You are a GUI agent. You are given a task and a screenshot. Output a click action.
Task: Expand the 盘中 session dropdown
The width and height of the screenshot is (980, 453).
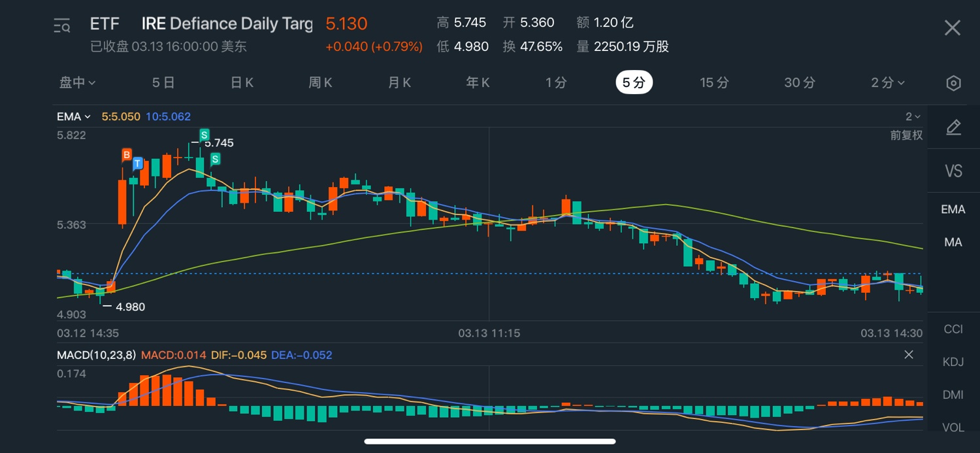click(x=78, y=83)
